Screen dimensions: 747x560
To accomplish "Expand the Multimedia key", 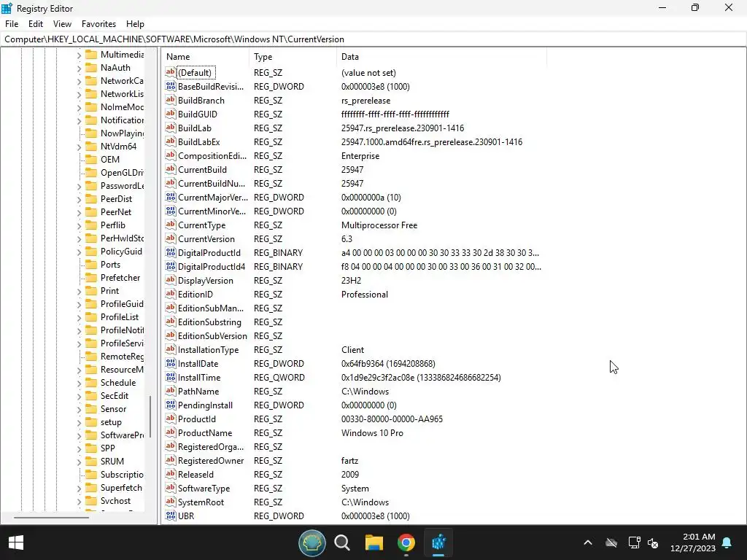I will coord(79,55).
